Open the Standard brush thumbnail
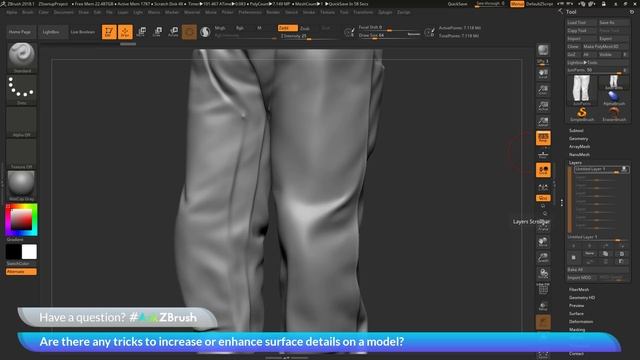 coord(22,58)
